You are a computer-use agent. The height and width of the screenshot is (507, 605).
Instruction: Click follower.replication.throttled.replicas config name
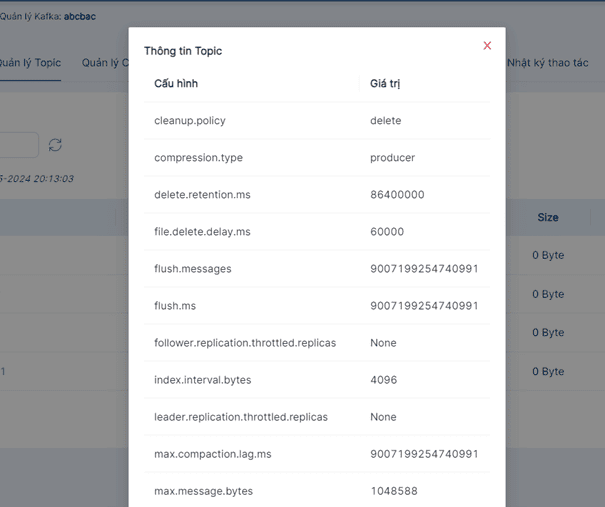[245, 343]
